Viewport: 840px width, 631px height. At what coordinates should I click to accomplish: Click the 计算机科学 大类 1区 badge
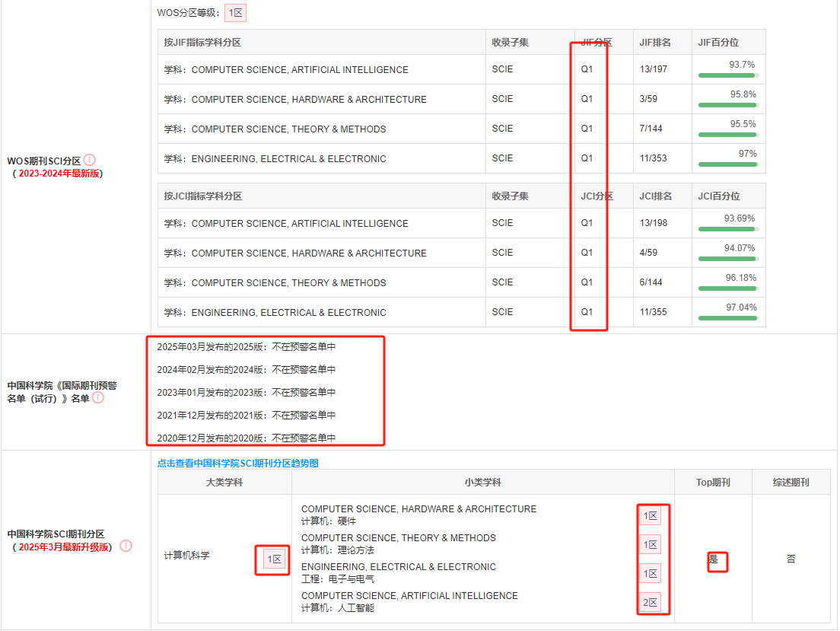click(x=274, y=559)
